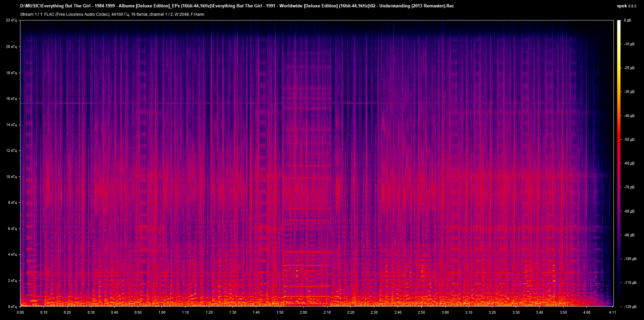Click the '12 кГц' frequency axis label

pyautogui.click(x=11, y=150)
